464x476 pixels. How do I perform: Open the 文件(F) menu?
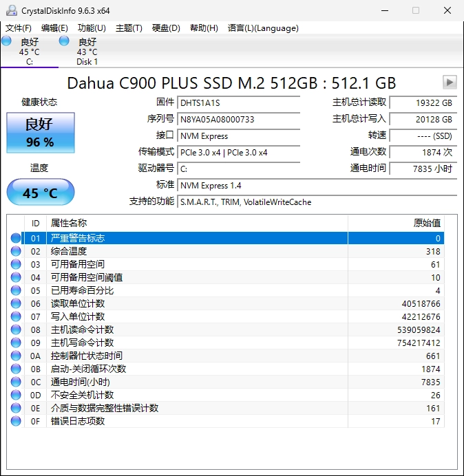(19, 28)
